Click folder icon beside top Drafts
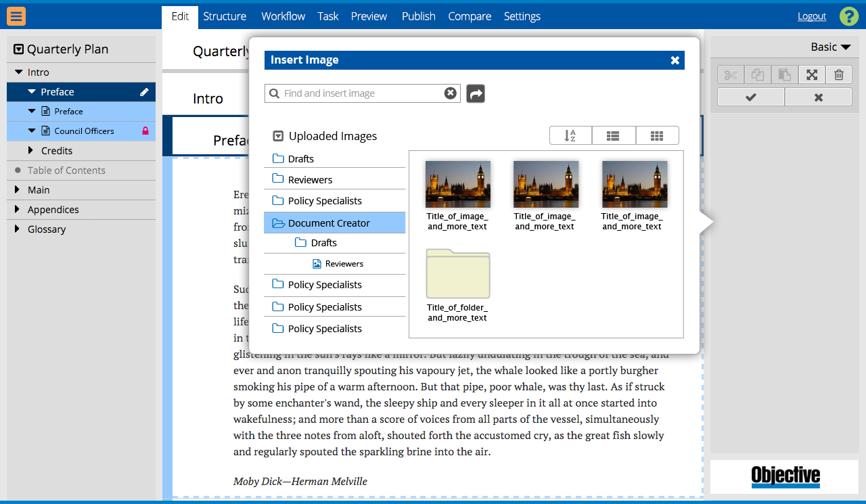Image resolution: width=866 pixels, height=504 pixels. 278,159
